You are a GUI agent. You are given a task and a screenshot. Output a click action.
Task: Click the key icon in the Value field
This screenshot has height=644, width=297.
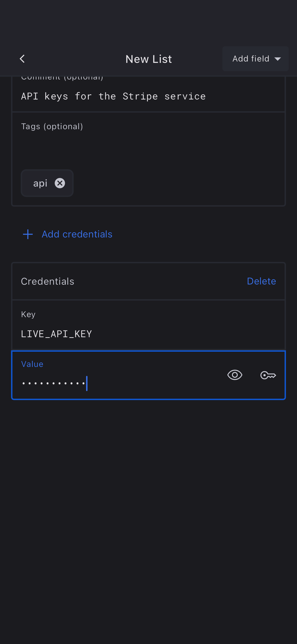click(268, 375)
